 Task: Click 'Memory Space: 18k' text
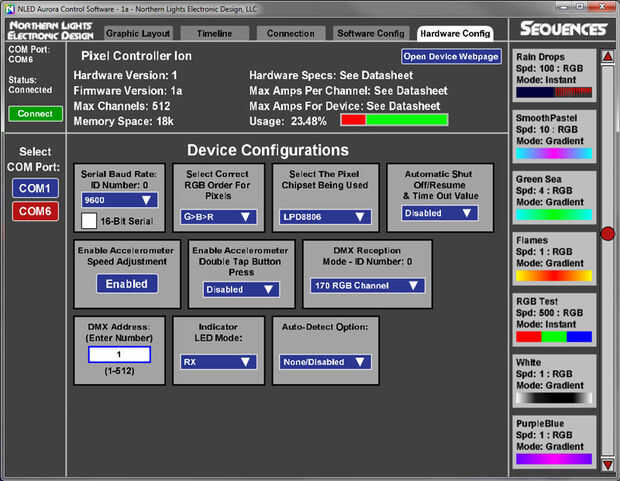coord(123,121)
